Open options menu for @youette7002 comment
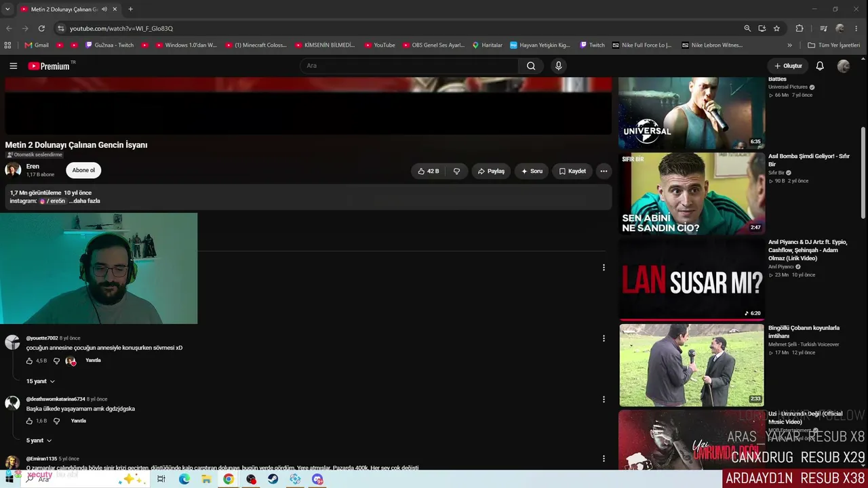Viewport: 868px width, 488px height. pos(604,338)
